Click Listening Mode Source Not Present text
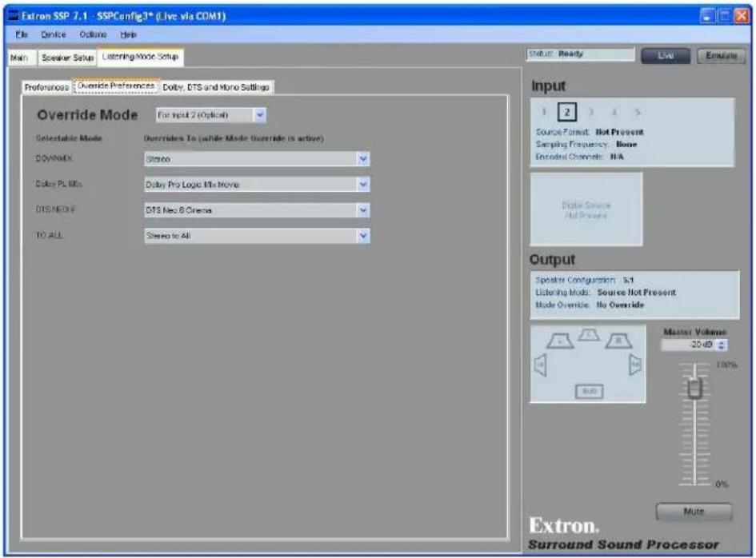 [x=606, y=293]
